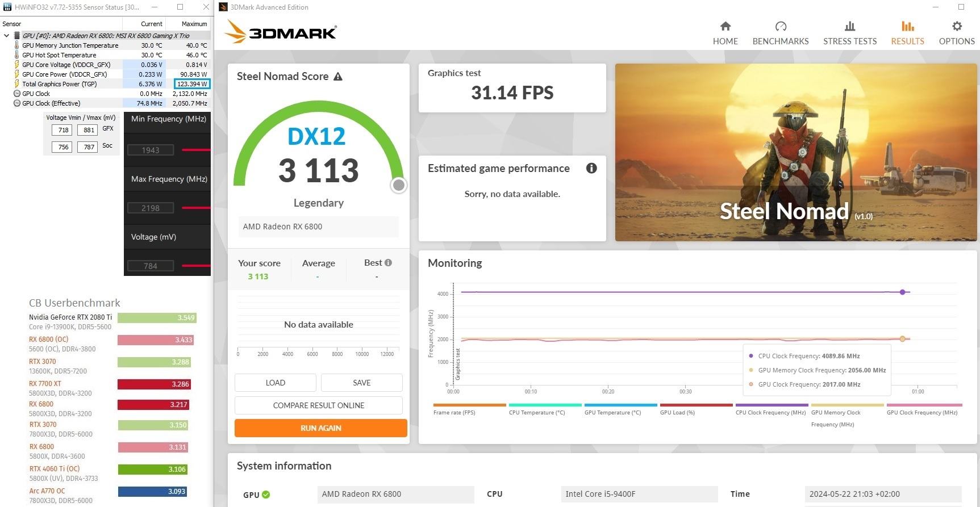Click the lightning icon for GPU Core Voltage
This screenshot has width=980, height=507.
[x=16, y=65]
